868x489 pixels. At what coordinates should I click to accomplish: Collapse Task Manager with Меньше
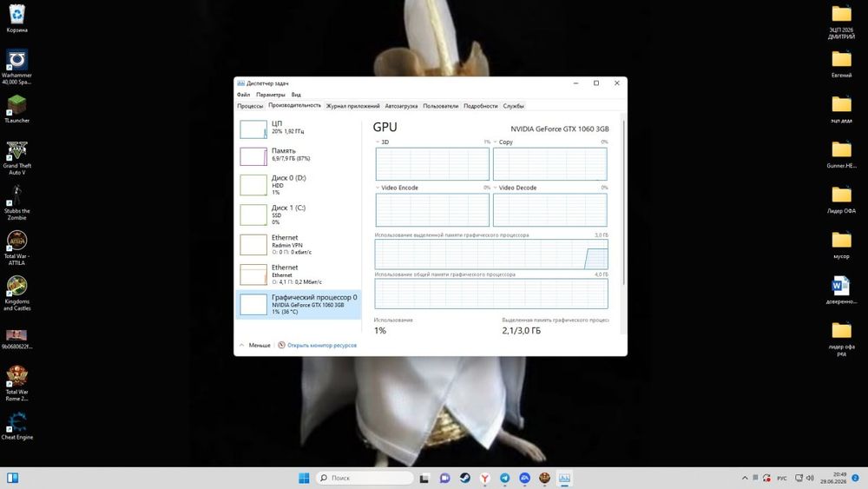[254, 345]
